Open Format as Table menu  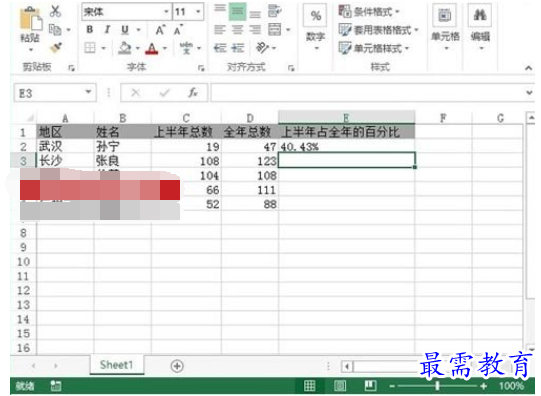pyautogui.click(x=378, y=30)
